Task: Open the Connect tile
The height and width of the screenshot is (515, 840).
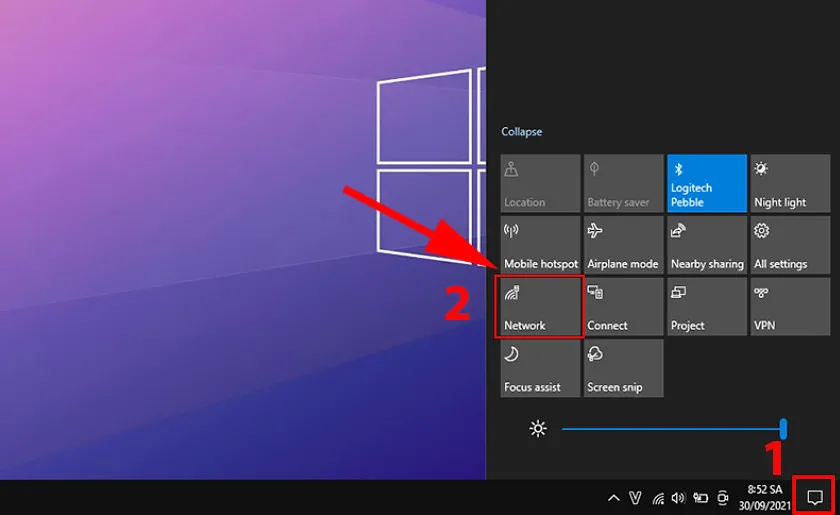Action: click(x=623, y=307)
